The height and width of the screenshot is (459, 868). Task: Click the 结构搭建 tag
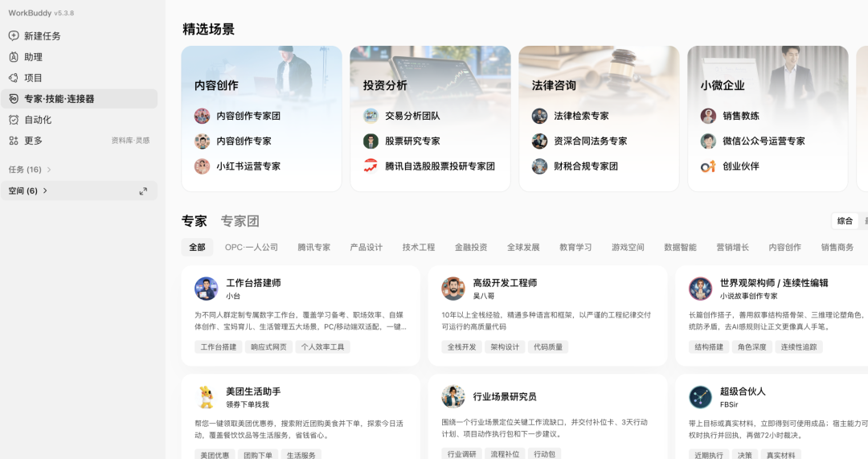[x=709, y=347]
